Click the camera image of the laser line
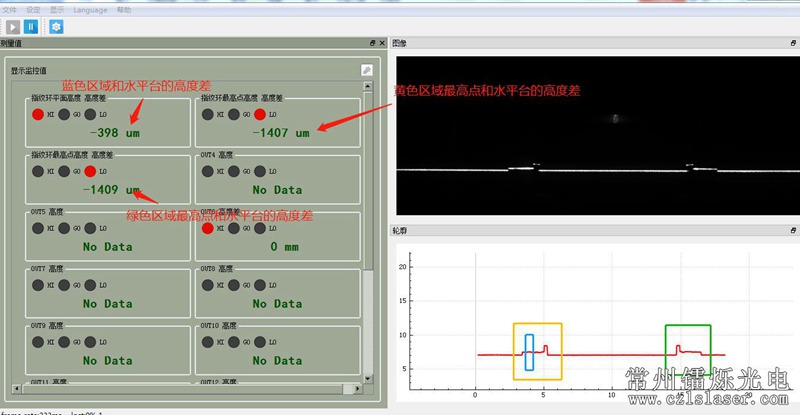The height and width of the screenshot is (415, 800). click(596, 135)
